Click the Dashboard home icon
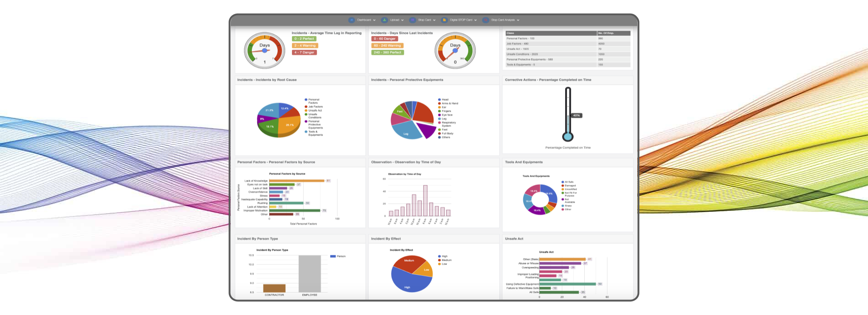 pyautogui.click(x=351, y=20)
